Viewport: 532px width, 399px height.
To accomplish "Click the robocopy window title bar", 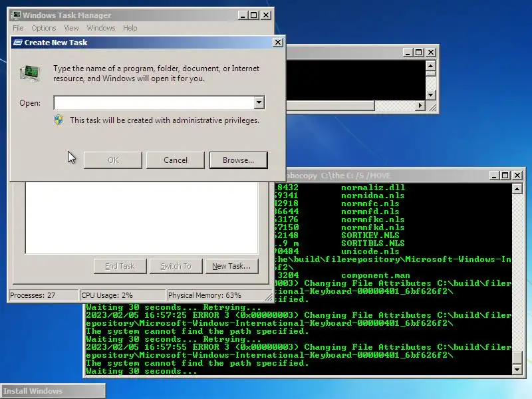I will click(387, 176).
